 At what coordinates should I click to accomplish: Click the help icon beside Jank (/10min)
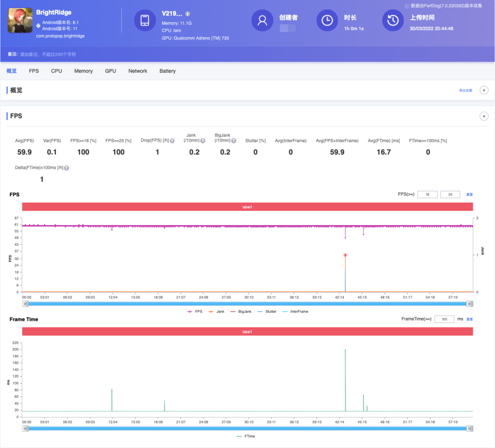point(203,141)
